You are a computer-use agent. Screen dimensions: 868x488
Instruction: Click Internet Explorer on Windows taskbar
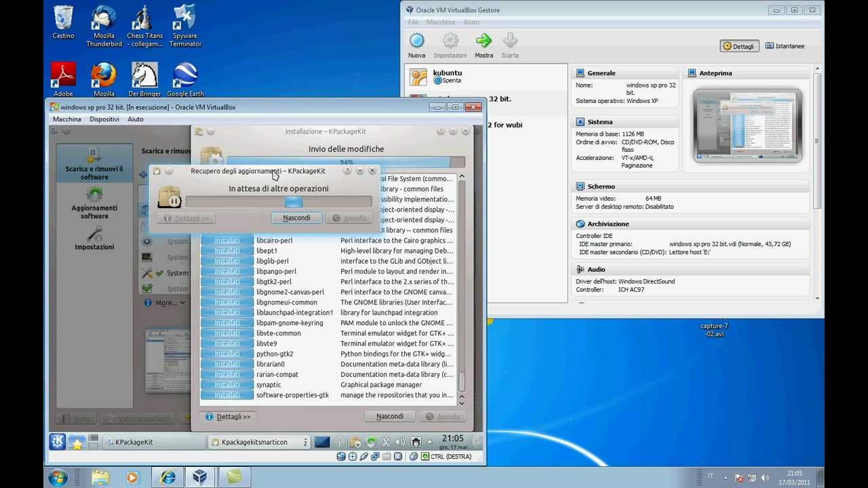click(167, 477)
